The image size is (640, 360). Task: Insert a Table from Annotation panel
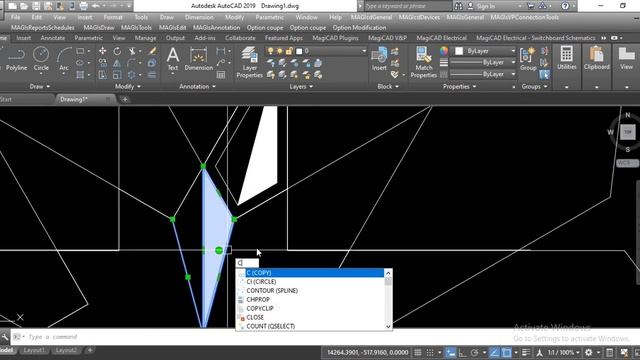pos(221,75)
